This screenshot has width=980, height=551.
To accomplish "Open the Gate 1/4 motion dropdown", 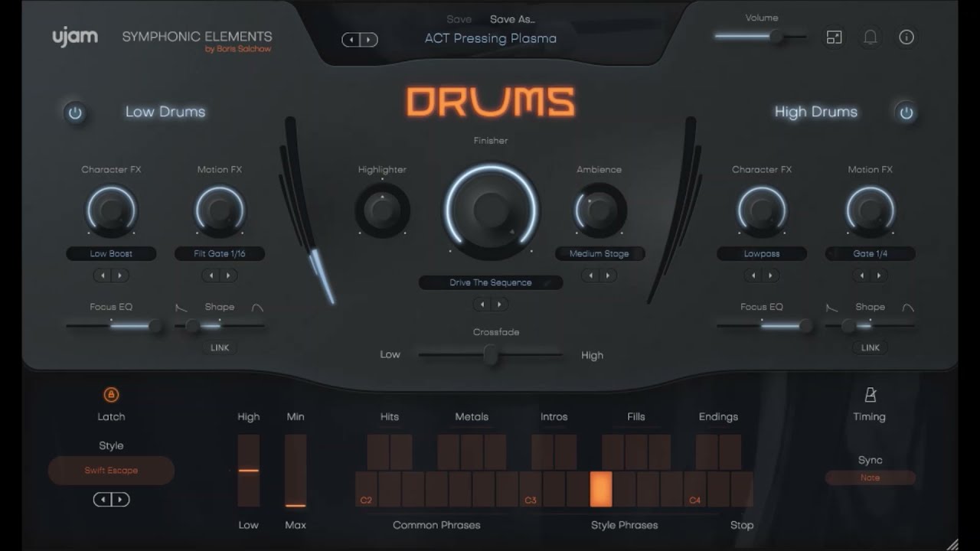I will tap(871, 254).
